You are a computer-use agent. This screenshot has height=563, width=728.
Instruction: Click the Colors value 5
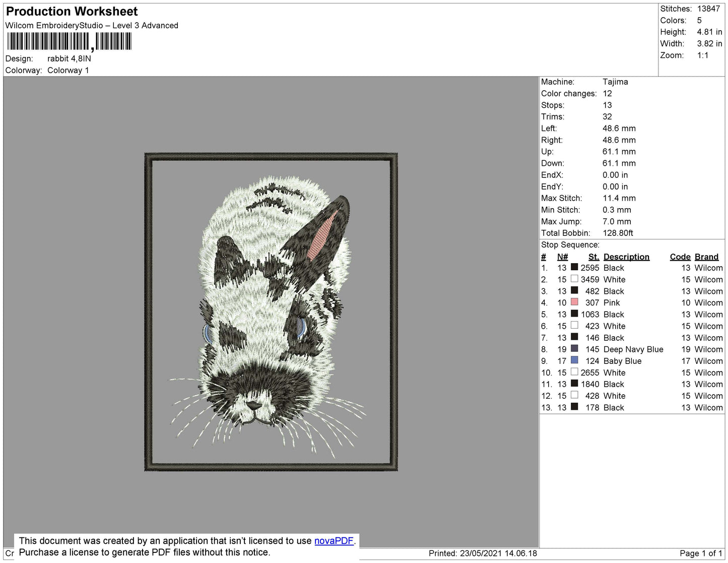click(699, 20)
